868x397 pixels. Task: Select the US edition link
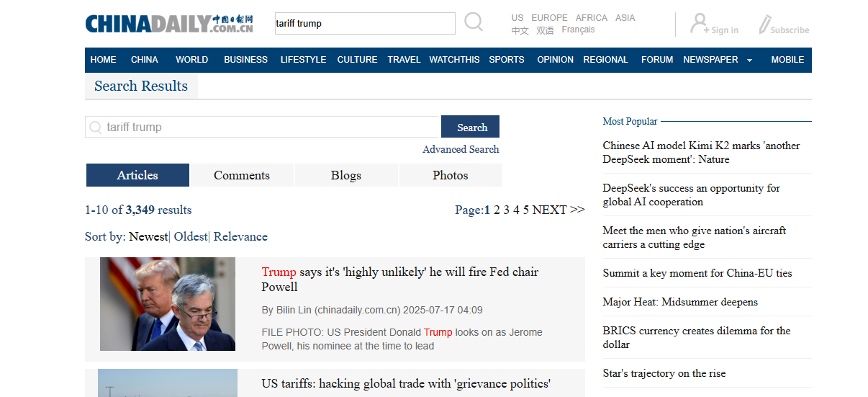pos(517,18)
